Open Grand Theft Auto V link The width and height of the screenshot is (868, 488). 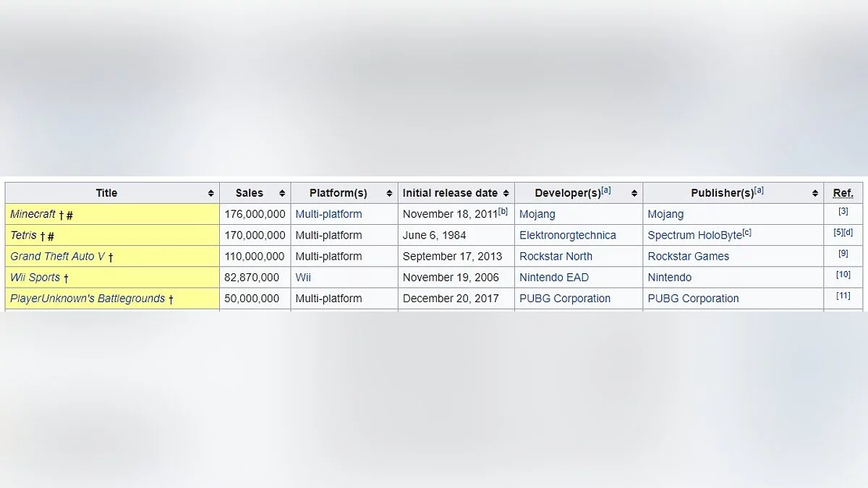pos(57,256)
